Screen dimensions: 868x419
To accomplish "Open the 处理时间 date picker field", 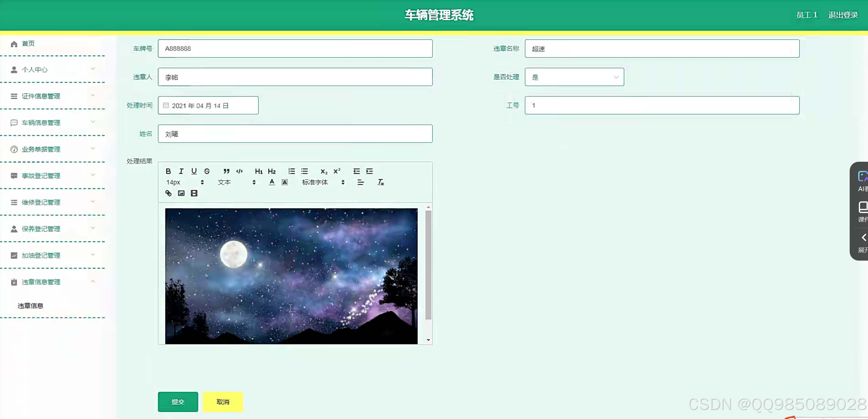I will (x=208, y=105).
